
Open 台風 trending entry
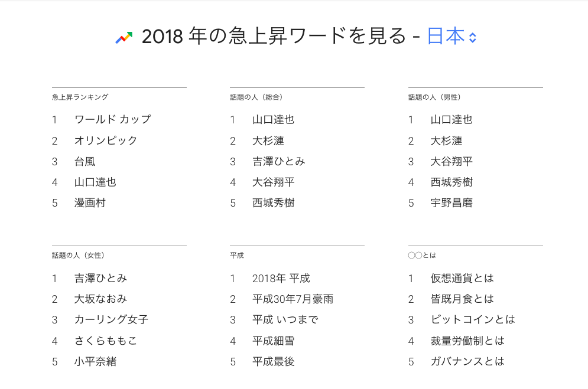pyautogui.click(x=85, y=161)
